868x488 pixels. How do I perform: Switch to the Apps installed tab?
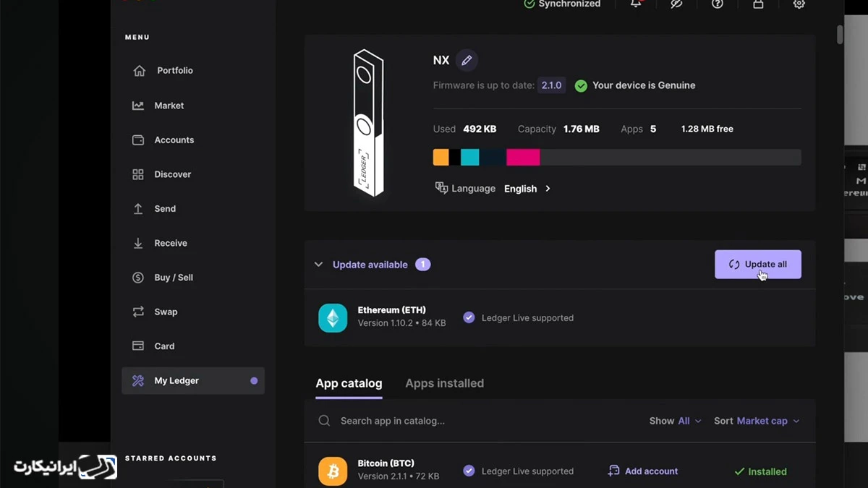(x=444, y=383)
